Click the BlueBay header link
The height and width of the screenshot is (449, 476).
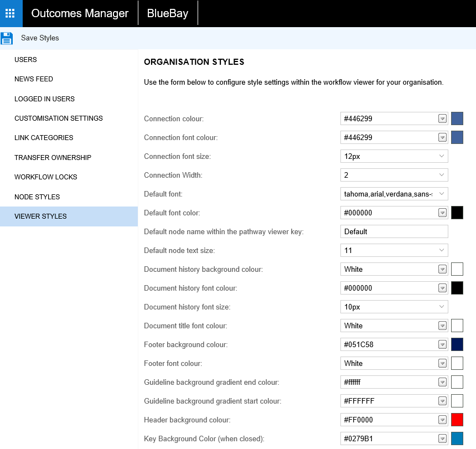point(167,13)
